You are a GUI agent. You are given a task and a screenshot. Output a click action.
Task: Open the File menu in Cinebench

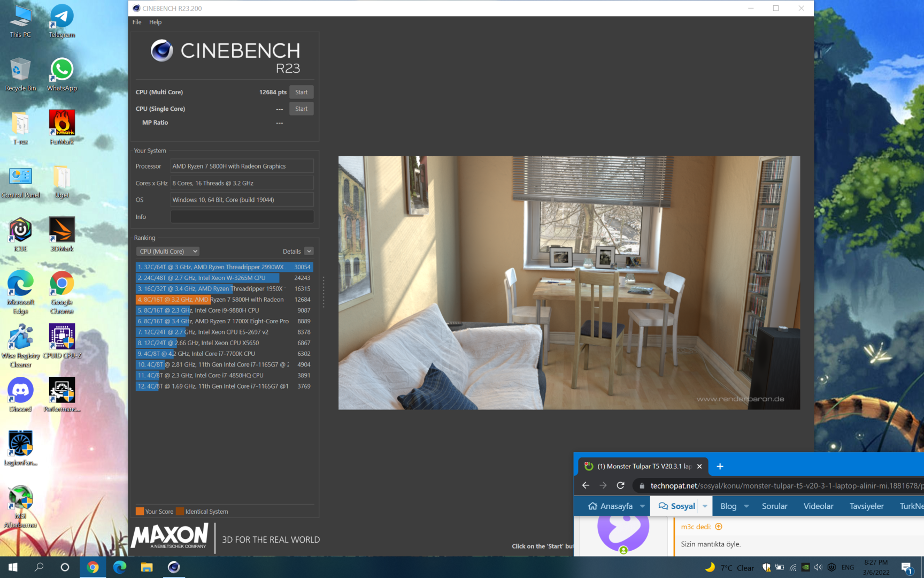pos(137,22)
